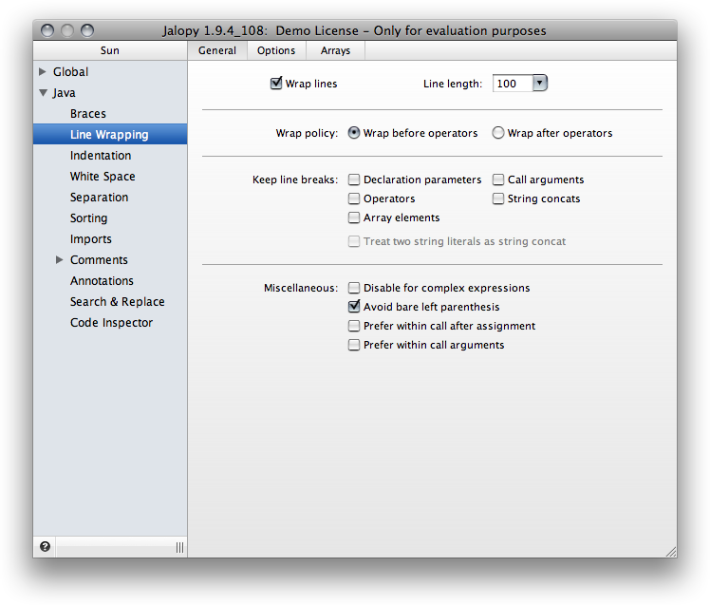Collapse the Java tree node
The width and height of the screenshot is (710, 605).
pos(43,93)
